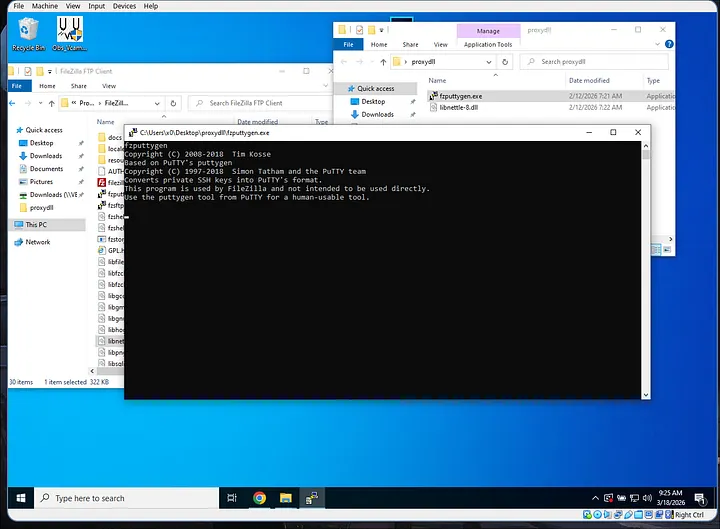This screenshot has height=529, width=720.
Task: Select Quick access in proxydll window
Action: [x=376, y=88]
